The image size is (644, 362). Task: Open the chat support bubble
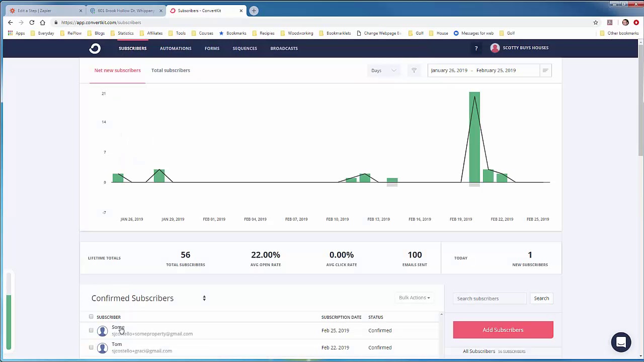pos(621,342)
